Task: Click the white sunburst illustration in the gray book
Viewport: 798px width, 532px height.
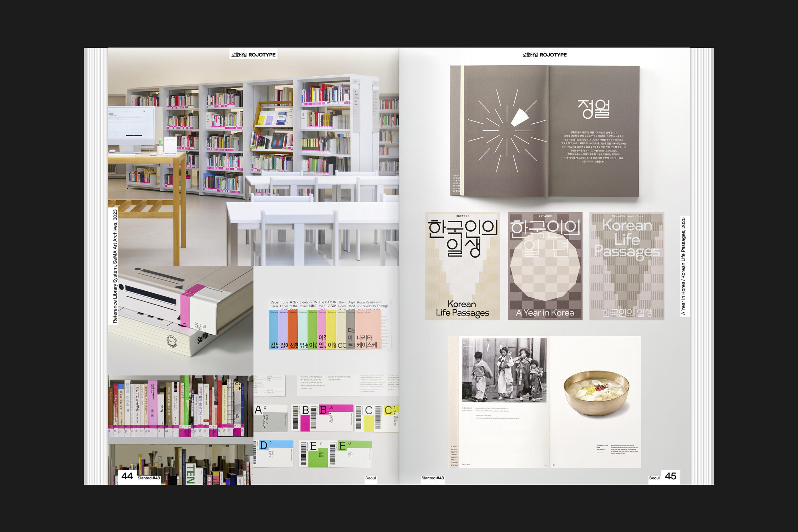Action: pyautogui.click(x=507, y=131)
